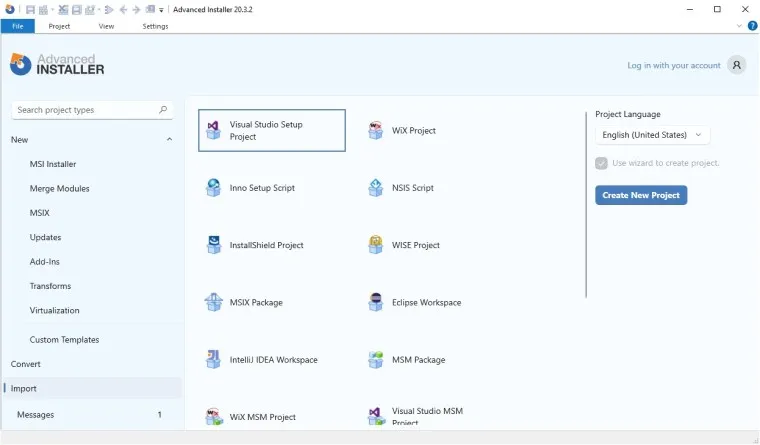
Task: Click the Search project types field
Action: (92, 110)
